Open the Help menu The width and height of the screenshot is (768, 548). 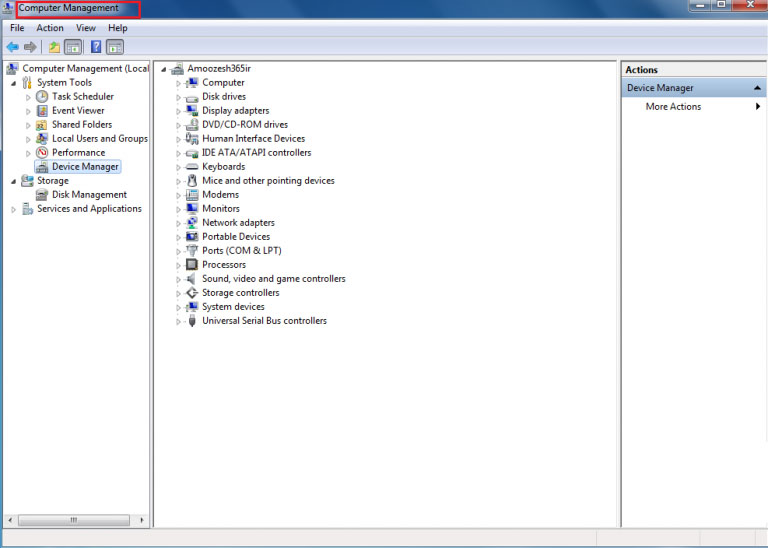coord(118,28)
